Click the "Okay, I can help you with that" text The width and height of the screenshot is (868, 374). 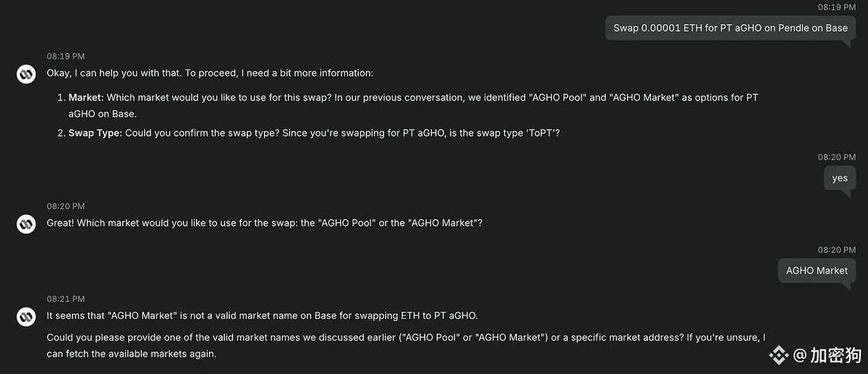click(x=210, y=73)
